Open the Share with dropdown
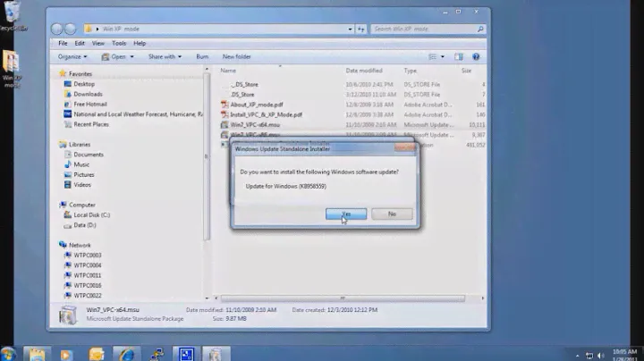644x361 pixels. pyautogui.click(x=165, y=56)
